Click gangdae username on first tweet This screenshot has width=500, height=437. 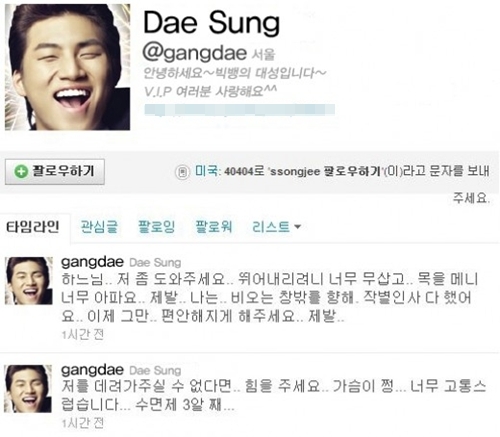[92, 262]
